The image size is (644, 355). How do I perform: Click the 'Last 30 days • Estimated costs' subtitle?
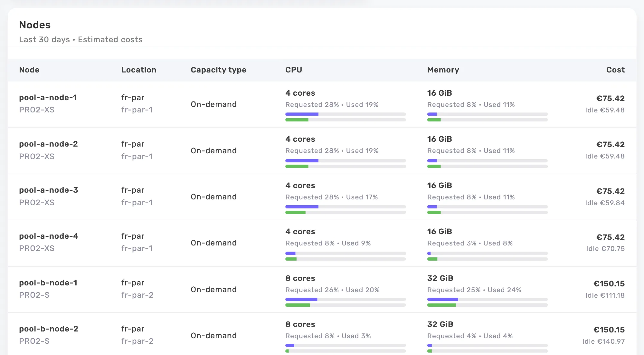pyautogui.click(x=80, y=40)
